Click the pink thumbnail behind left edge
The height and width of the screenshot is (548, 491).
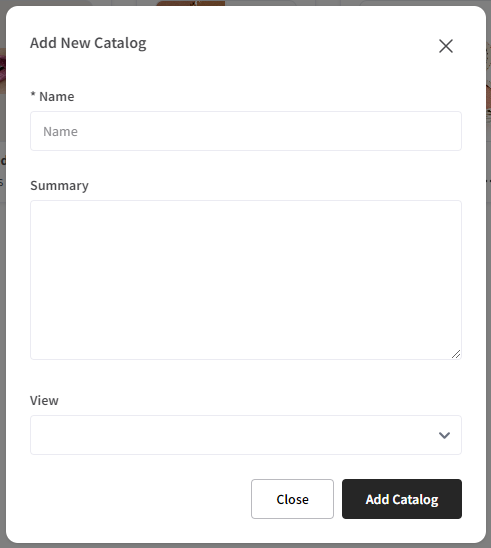tap(3, 71)
